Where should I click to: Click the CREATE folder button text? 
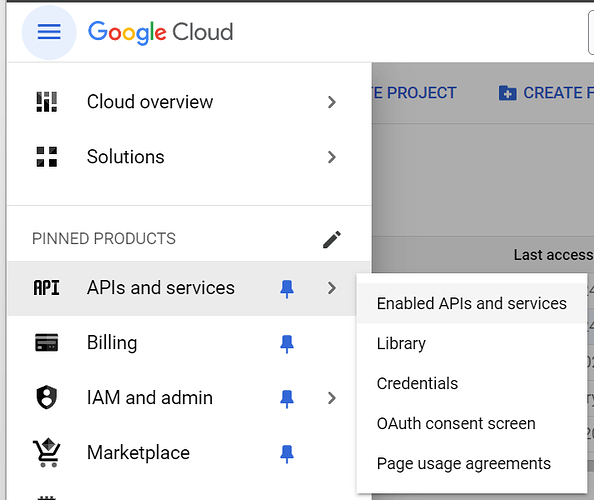558,93
